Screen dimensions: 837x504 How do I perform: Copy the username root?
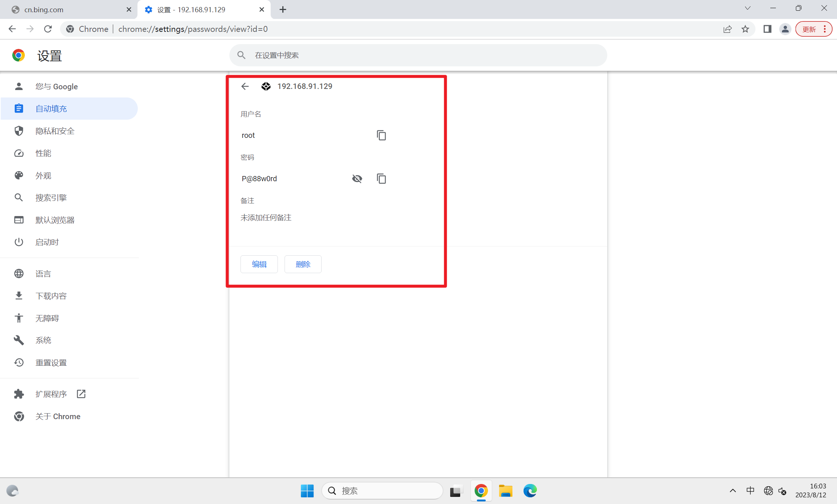(x=381, y=135)
